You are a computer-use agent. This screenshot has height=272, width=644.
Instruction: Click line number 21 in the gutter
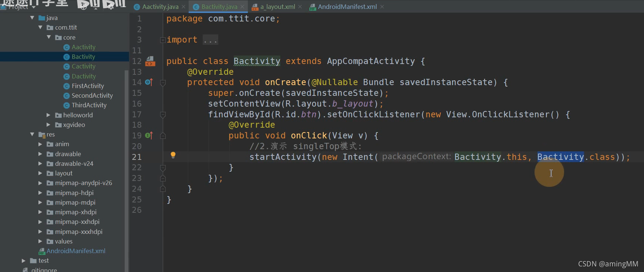[x=137, y=157]
